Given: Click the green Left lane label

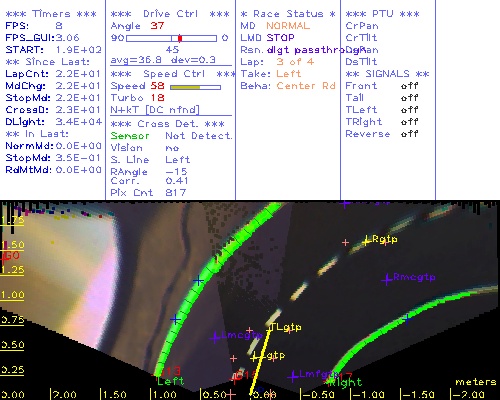Looking at the screenshot, I should click(170, 381).
